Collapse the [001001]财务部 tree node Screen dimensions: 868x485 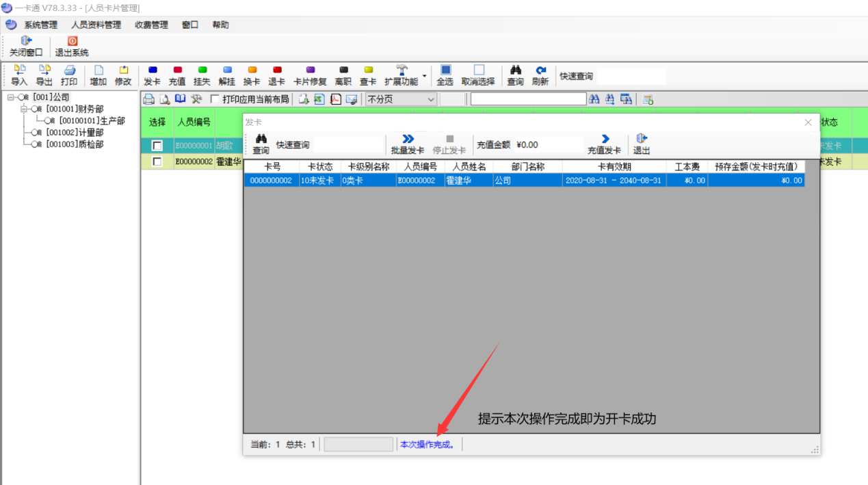click(25, 109)
